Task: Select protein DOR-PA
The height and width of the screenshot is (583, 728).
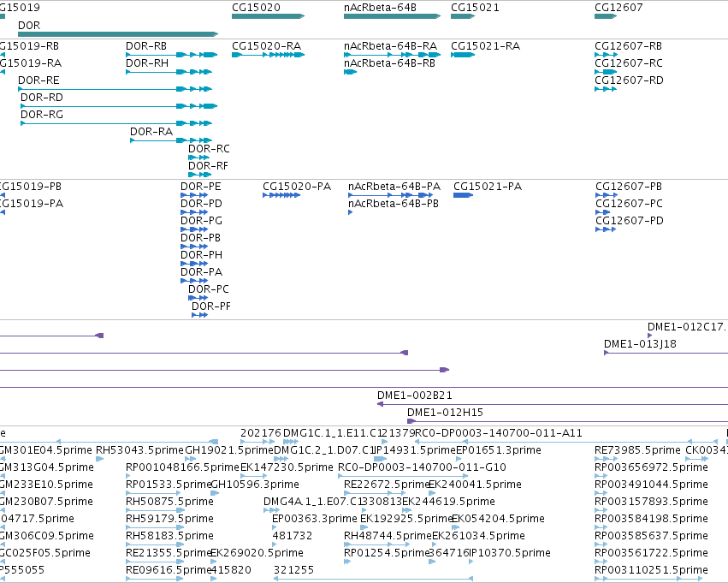Action: coord(194,281)
